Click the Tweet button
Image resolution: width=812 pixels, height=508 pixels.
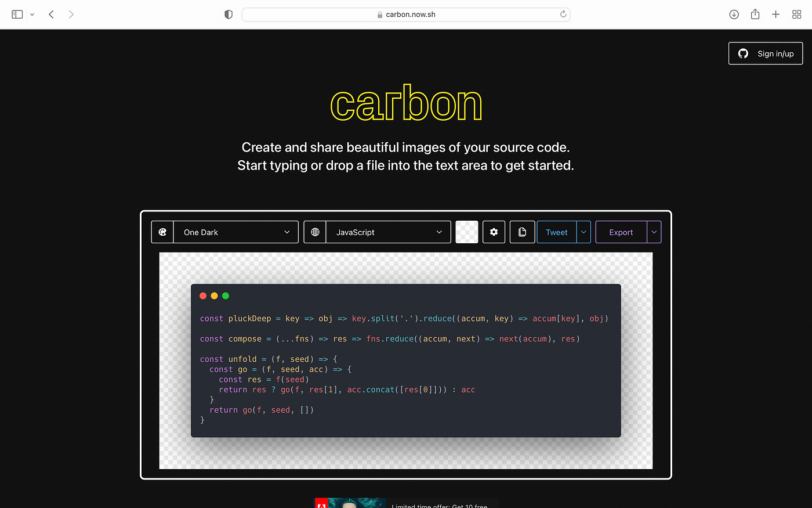pyautogui.click(x=557, y=232)
